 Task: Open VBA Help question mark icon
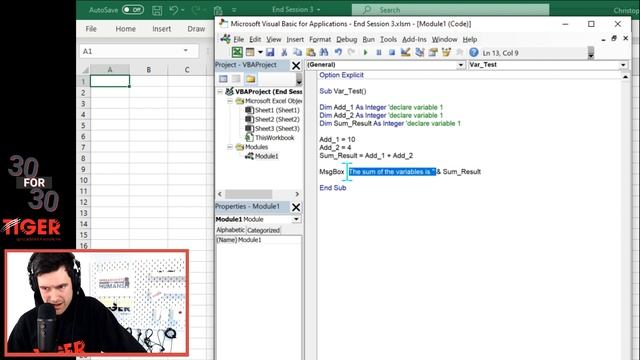point(473,52)
